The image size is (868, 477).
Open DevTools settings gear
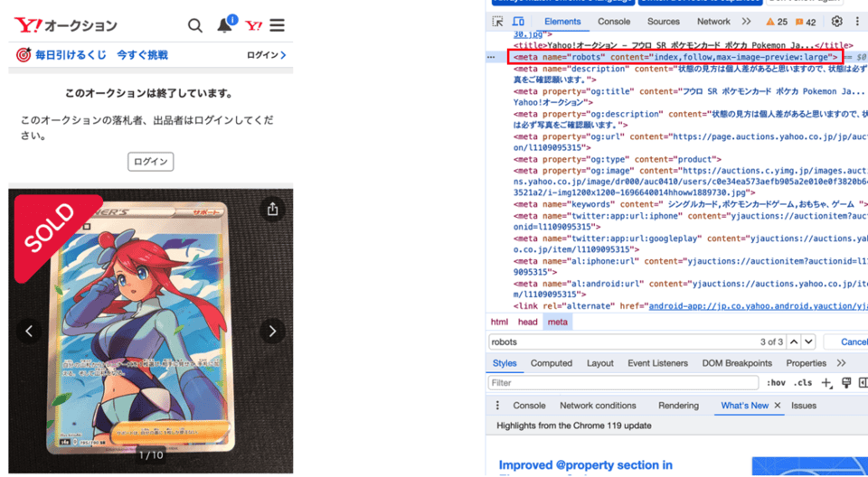(837, 22)
